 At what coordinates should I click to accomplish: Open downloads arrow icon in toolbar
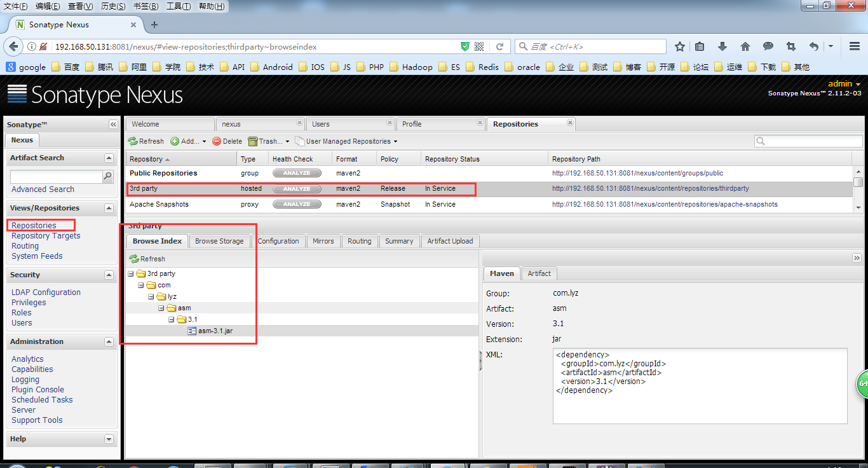pyautogui.click(x=722, y=46)
